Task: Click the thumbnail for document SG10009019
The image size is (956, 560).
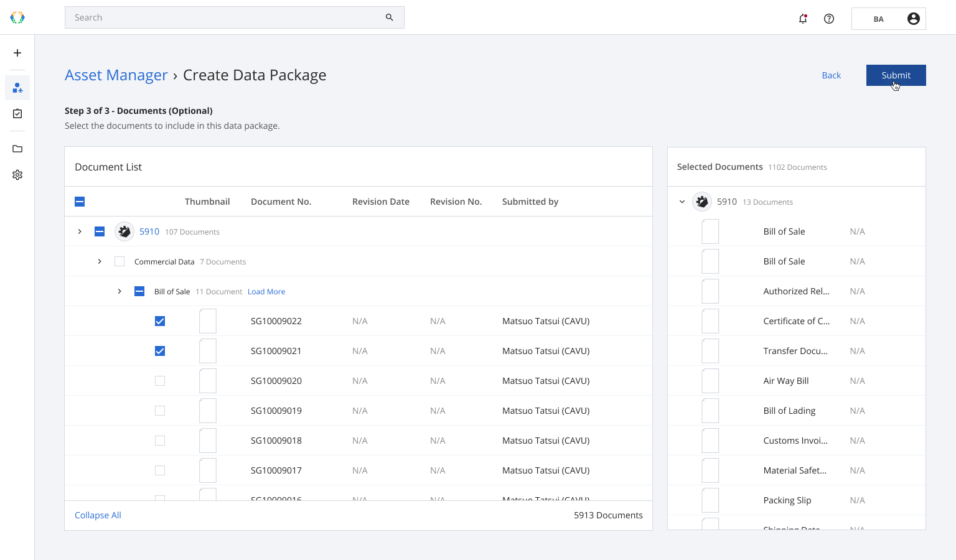Action: point(208,411)
